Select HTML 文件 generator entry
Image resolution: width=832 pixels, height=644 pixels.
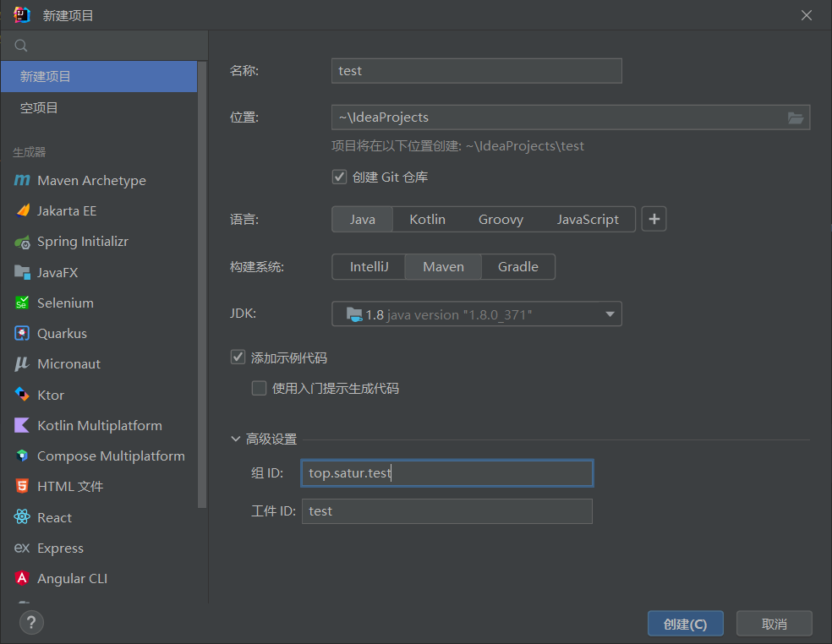tap(99, 486)
